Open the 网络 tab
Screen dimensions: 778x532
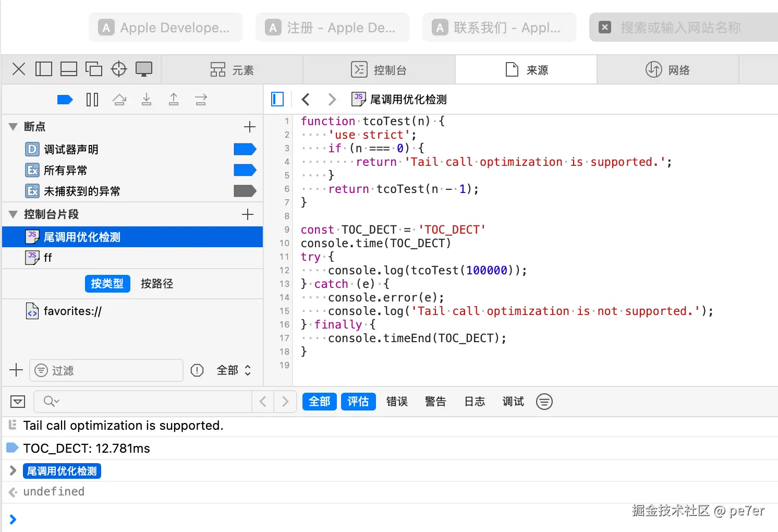[x=668, y=70]
